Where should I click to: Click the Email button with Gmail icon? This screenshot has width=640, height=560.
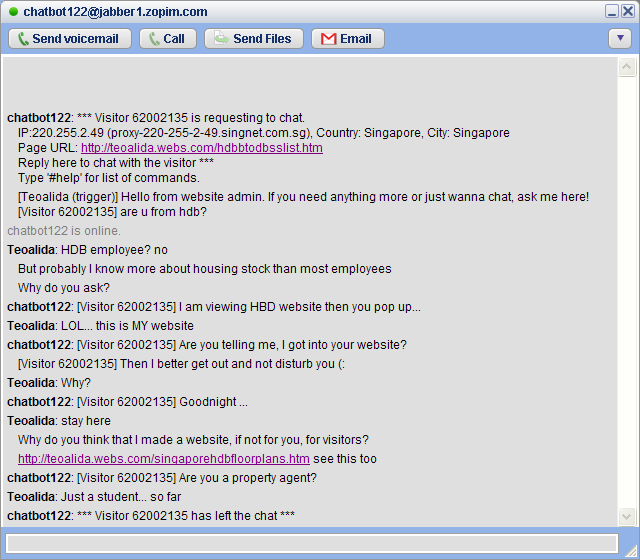(x=348, y=39)
